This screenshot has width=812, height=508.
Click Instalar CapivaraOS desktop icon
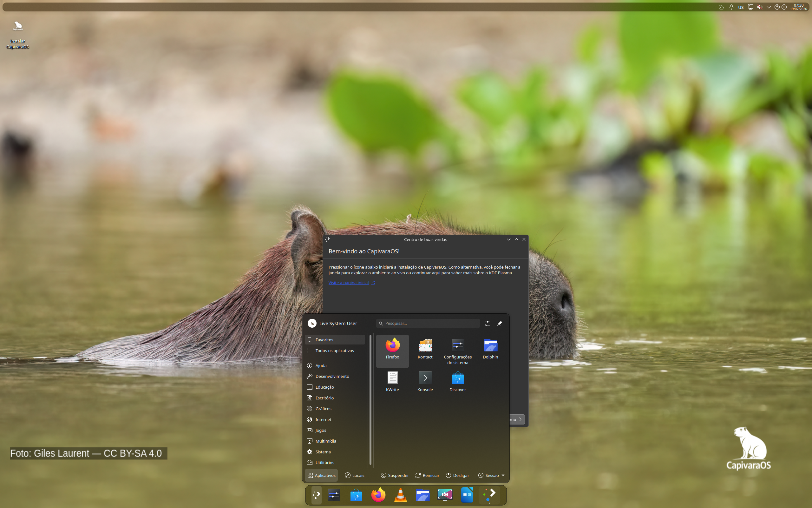tap(17, 35)
